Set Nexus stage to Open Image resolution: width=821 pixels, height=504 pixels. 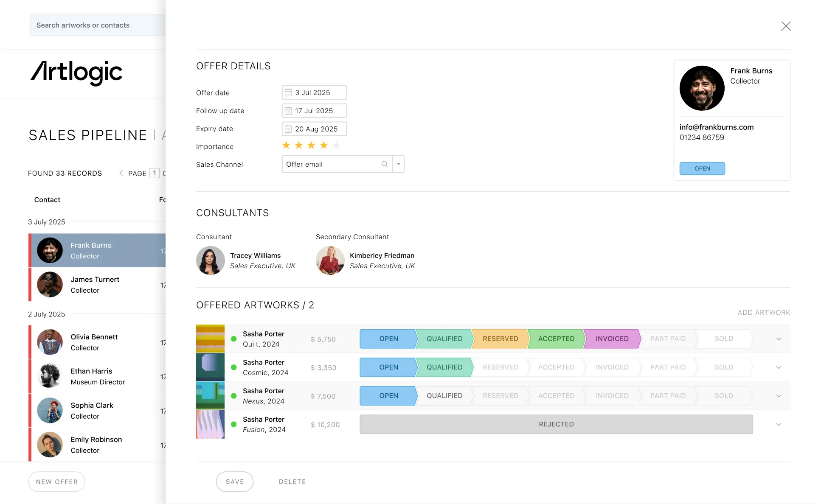point(388,396)
